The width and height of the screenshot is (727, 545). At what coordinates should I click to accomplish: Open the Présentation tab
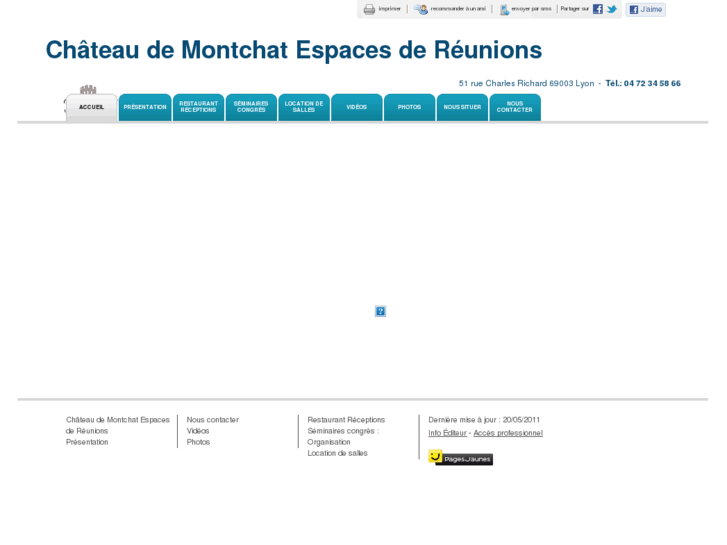point(145,108)
